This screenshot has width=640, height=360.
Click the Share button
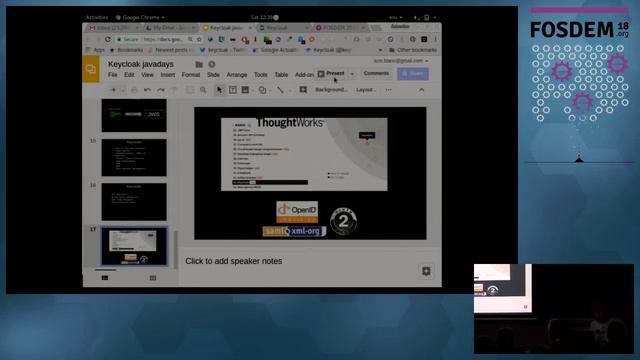point(413,73)
